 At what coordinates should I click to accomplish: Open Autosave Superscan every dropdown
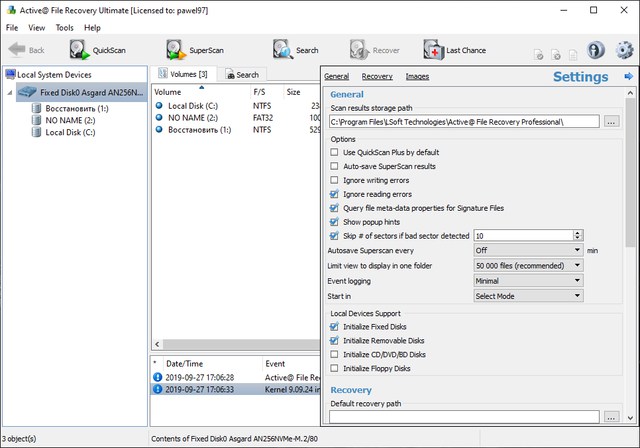[527, 250]
